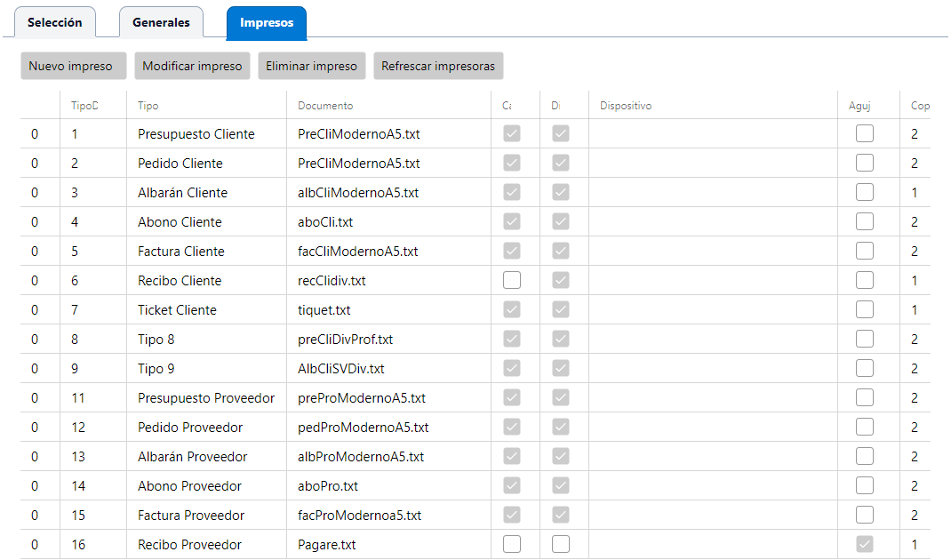Click TipoD value 16

(x=78, y=544)
